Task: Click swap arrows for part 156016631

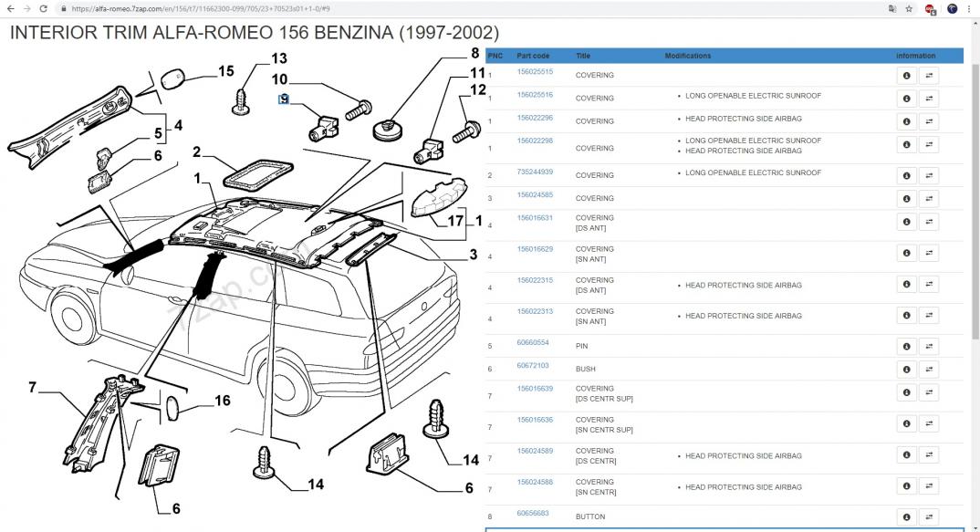Action: 929,222
